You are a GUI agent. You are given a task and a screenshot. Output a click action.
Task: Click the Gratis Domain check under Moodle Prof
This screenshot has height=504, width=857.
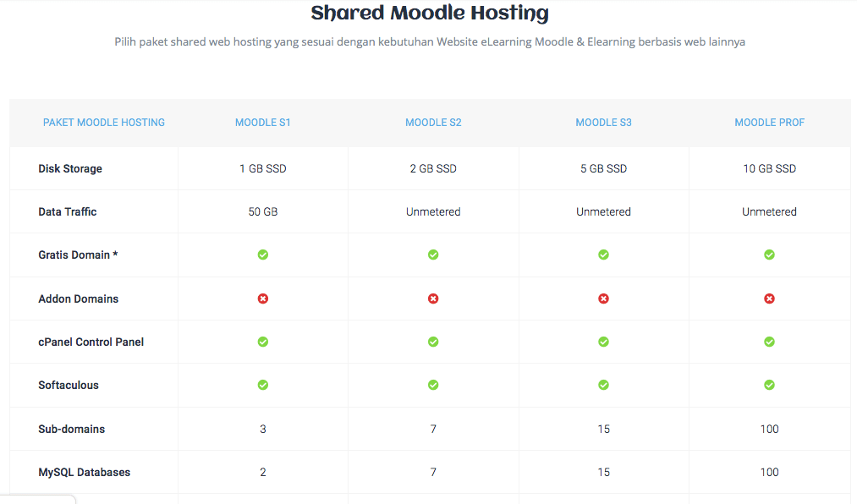coord(769,255)
